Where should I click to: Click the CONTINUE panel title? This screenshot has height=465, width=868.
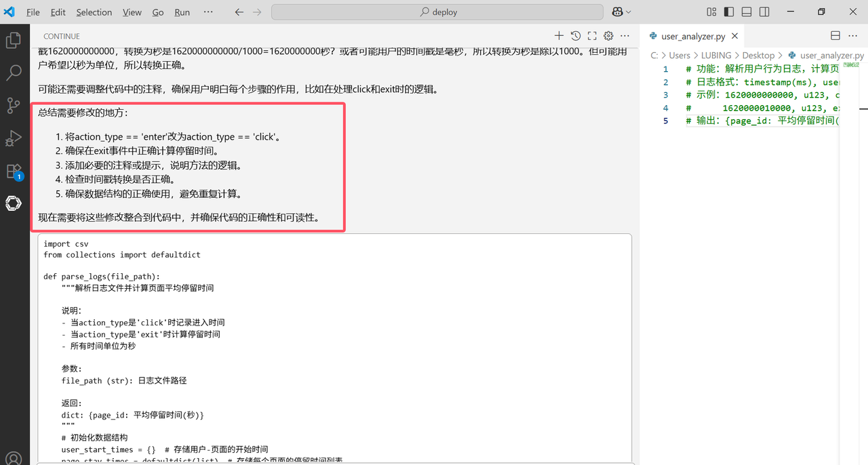coord(62,36)
